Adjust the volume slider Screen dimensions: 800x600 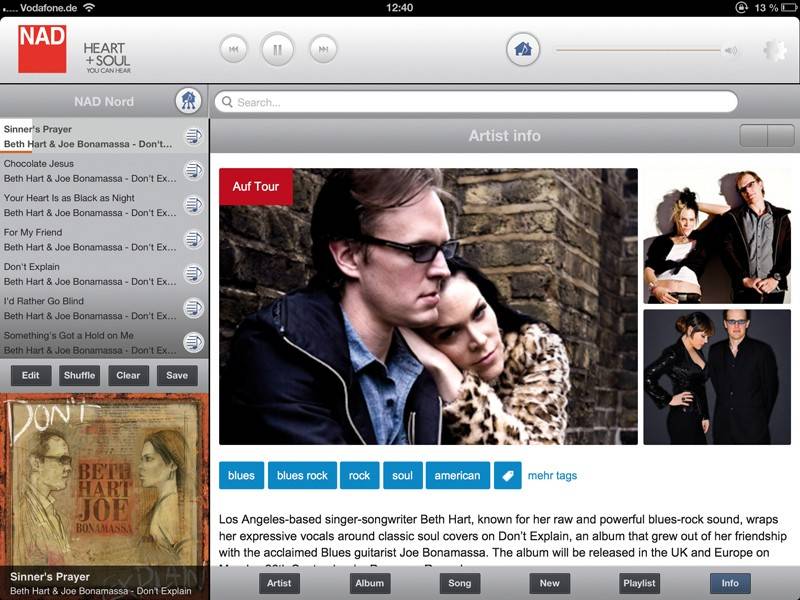pos(638,51)
